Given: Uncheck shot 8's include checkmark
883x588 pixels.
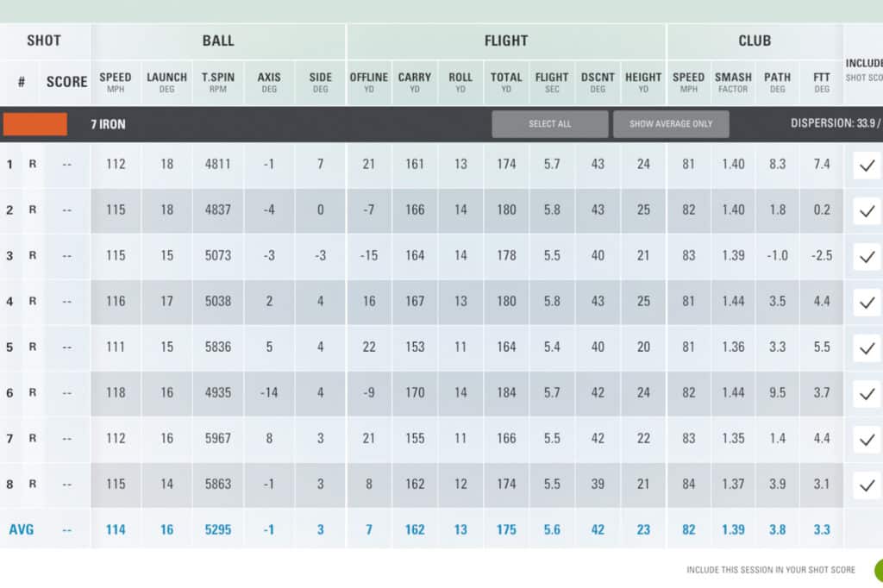Looking at the screenshot, I should [867, 485].
